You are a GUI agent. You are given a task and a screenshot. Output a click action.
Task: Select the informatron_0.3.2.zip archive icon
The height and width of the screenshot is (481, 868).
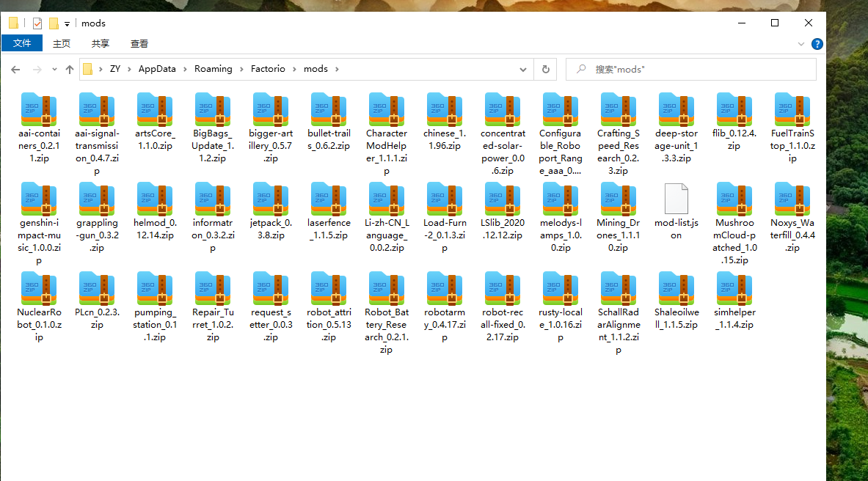[213, 199]
